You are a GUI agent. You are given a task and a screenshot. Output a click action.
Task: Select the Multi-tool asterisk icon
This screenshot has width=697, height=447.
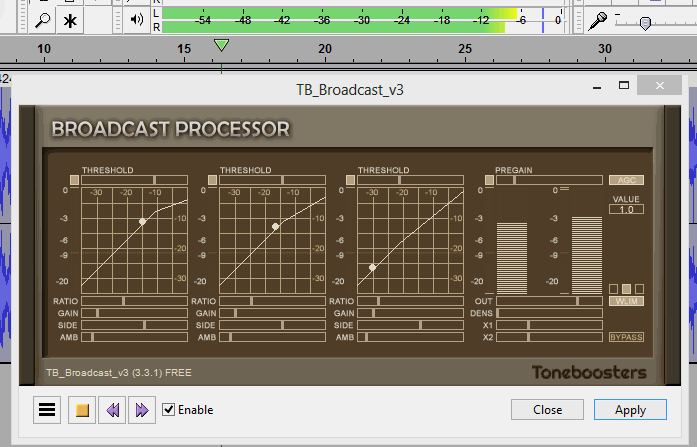(70, 20)
